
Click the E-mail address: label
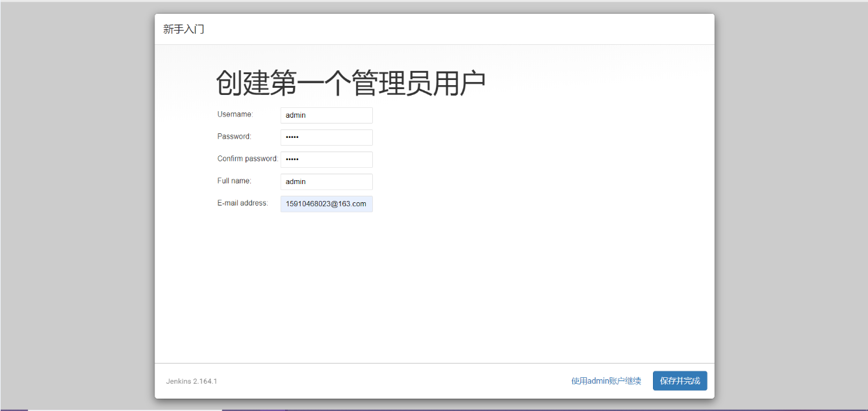tap(242, 203)
